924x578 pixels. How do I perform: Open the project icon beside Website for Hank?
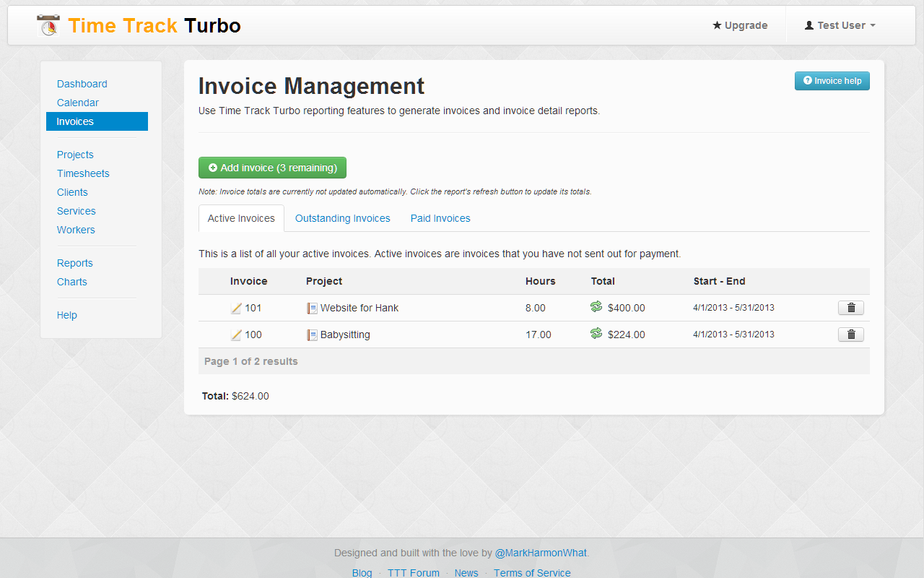coord(311,307)
